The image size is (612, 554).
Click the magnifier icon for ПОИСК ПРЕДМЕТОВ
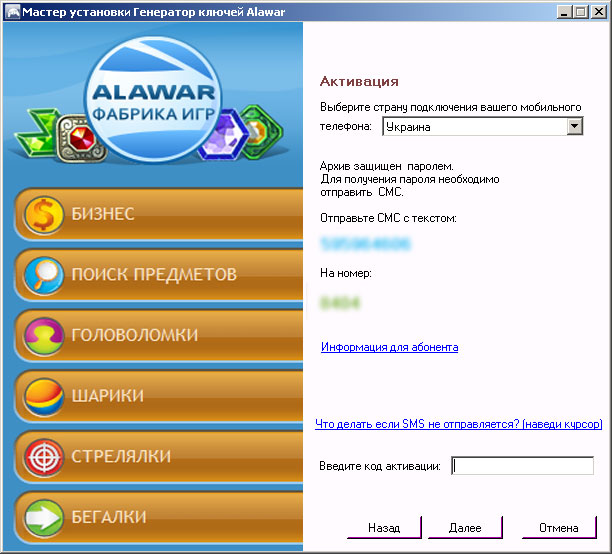pos(43,275)
